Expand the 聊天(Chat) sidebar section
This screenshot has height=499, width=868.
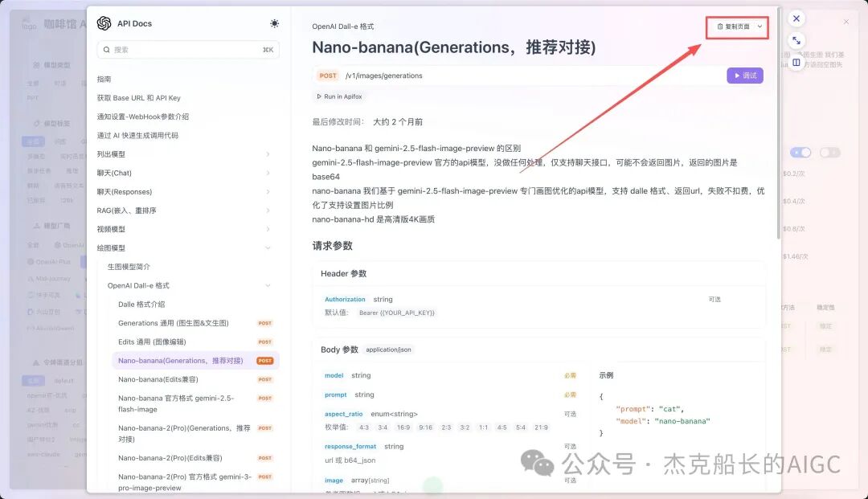tap(268, 173)
